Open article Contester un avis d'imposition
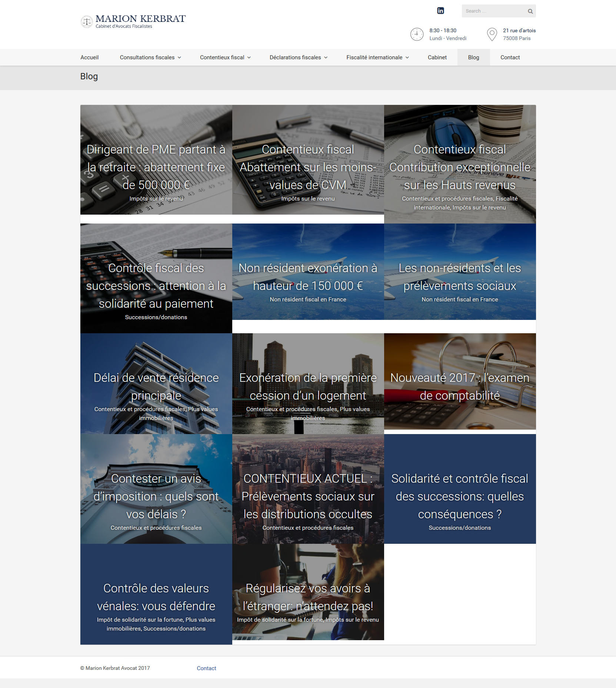The height and width of the screenshot is (688, 616). coord(156,496)
